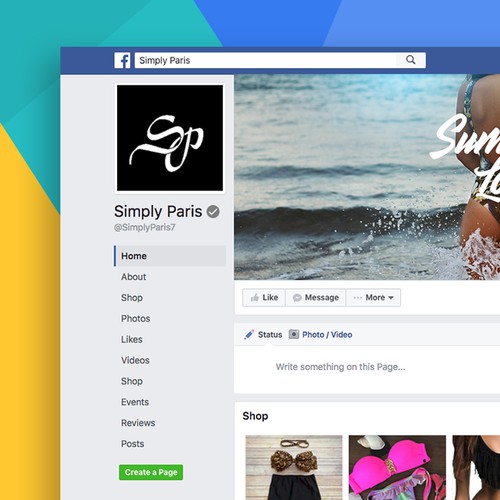Select the Home sidebar item

170,256
